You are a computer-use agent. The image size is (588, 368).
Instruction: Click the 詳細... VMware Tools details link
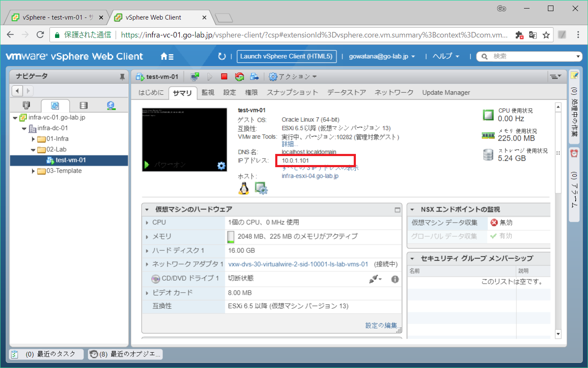(x=290, y=144)
